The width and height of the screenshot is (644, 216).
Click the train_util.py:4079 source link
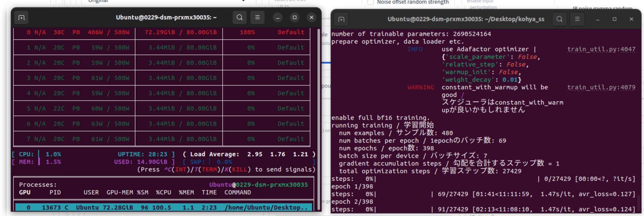click(x=601, y=87)
